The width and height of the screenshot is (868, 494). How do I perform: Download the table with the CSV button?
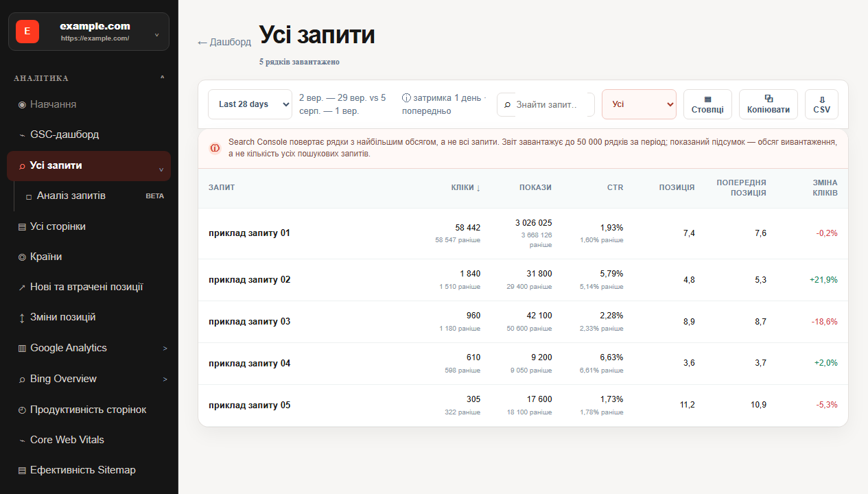pos(822,104)
